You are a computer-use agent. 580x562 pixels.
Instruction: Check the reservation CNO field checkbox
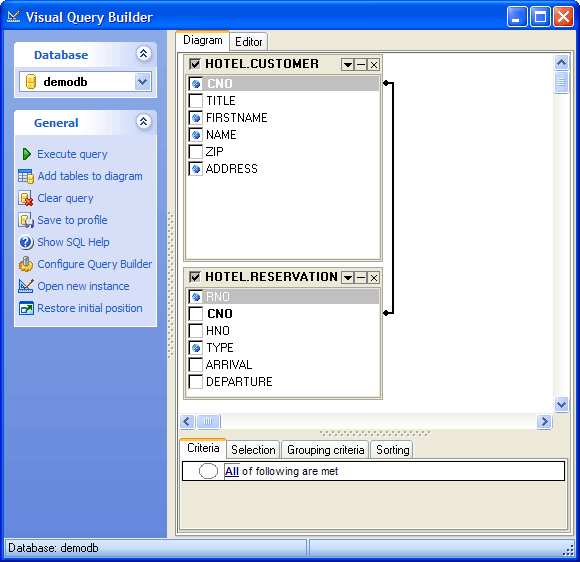coord(196,313)
